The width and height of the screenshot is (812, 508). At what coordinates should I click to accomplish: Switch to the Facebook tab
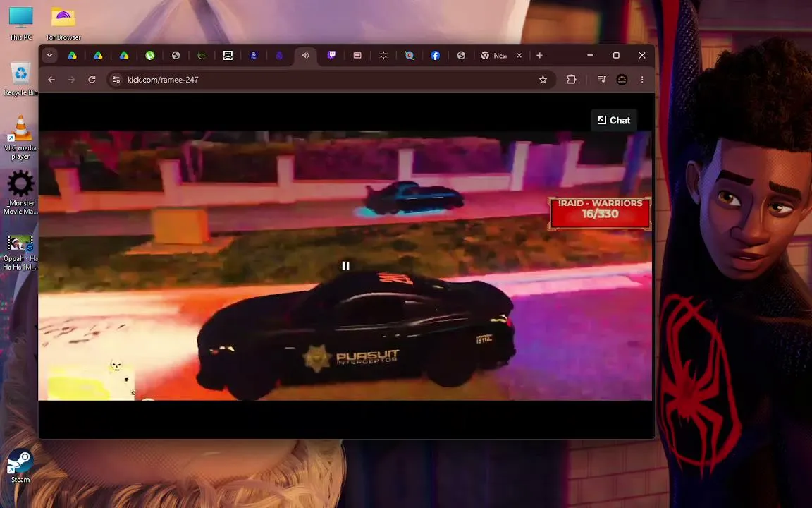(435, 56)
